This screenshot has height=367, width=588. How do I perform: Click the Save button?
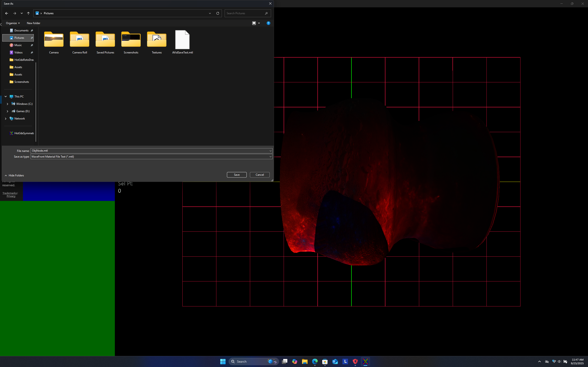pos(236,175)
